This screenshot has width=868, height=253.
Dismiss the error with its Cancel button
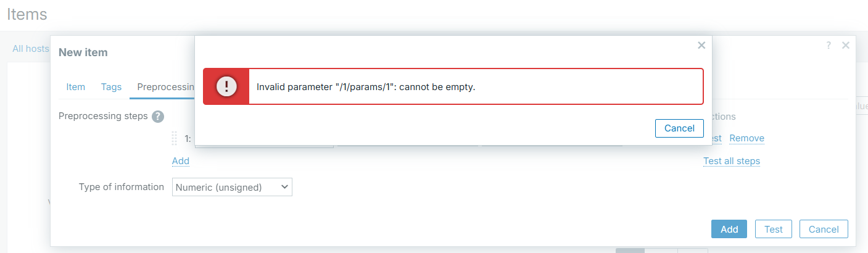(x=679, y=128)
